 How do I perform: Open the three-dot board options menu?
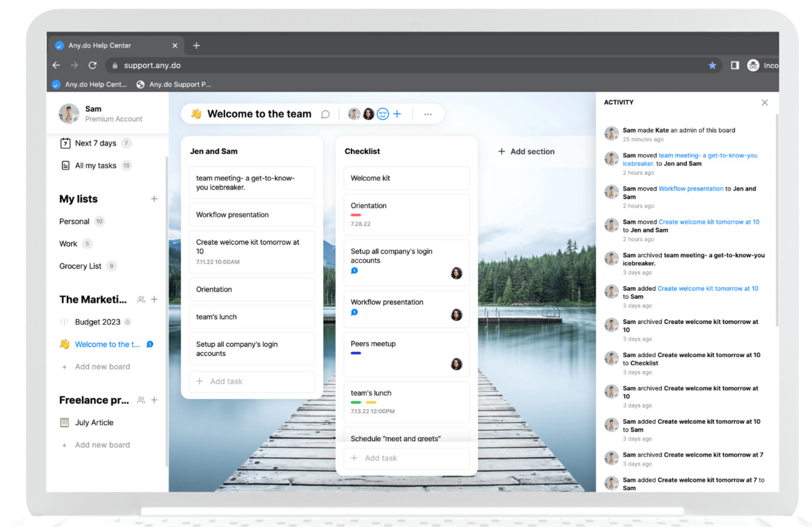click(x=428, y=114)
